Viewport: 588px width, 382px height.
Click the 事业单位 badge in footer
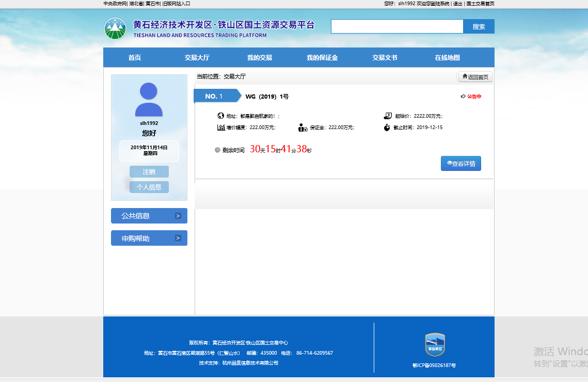[x=435, y=345]
